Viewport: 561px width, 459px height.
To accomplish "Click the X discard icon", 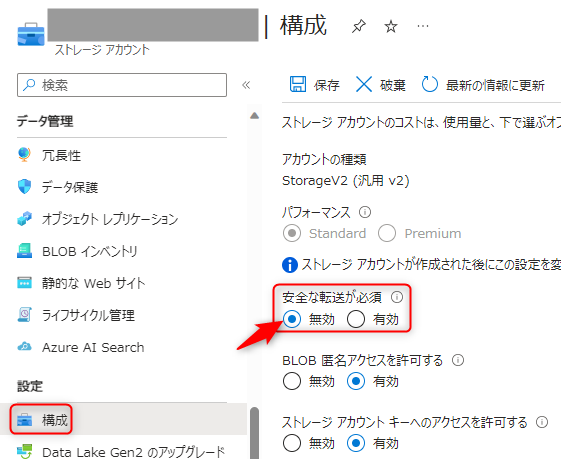I will [x=364, y=84].
